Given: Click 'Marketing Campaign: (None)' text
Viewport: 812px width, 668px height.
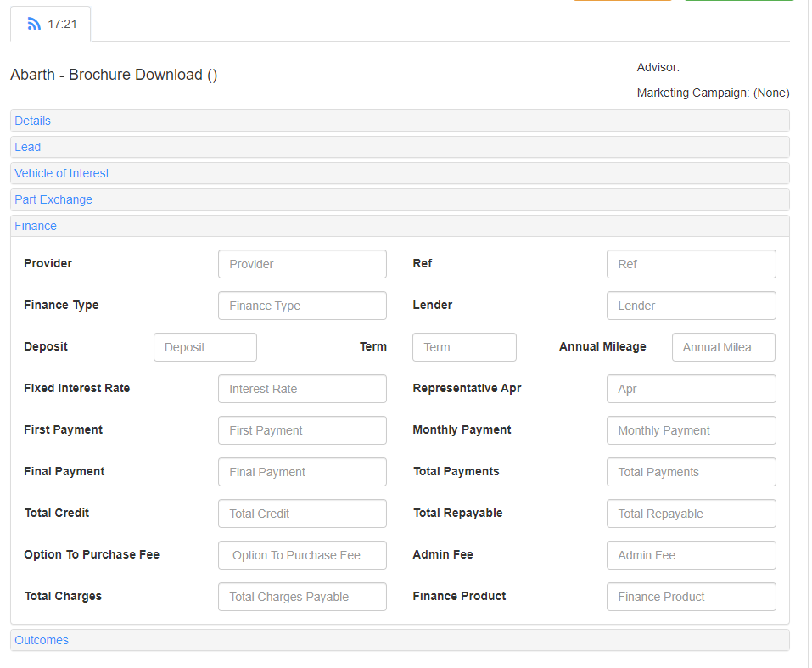Looking at the screenshot, I should (713, 93).
